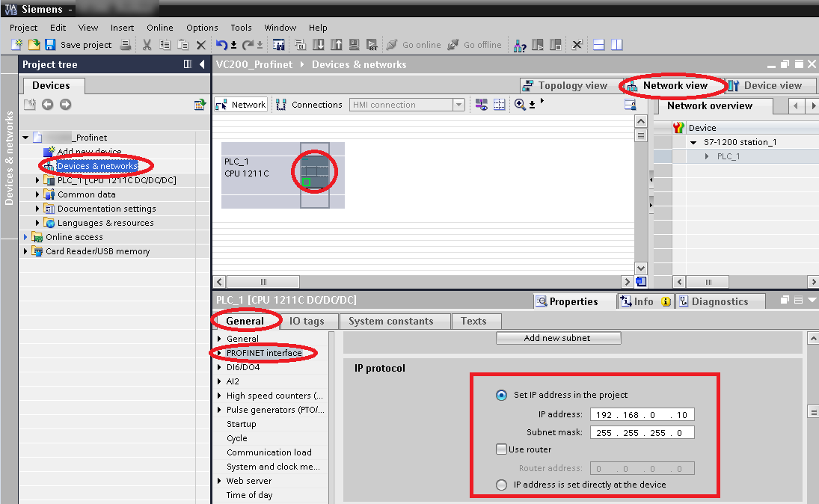Click the Cut scissors icon
The height and width of the screenshot is (504, 819).
147,45
